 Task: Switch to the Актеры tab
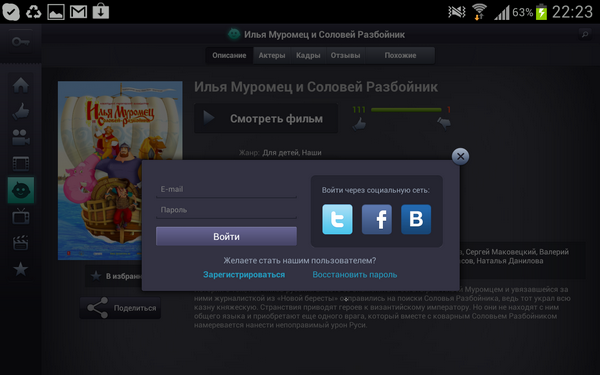[x=272, y=55]
